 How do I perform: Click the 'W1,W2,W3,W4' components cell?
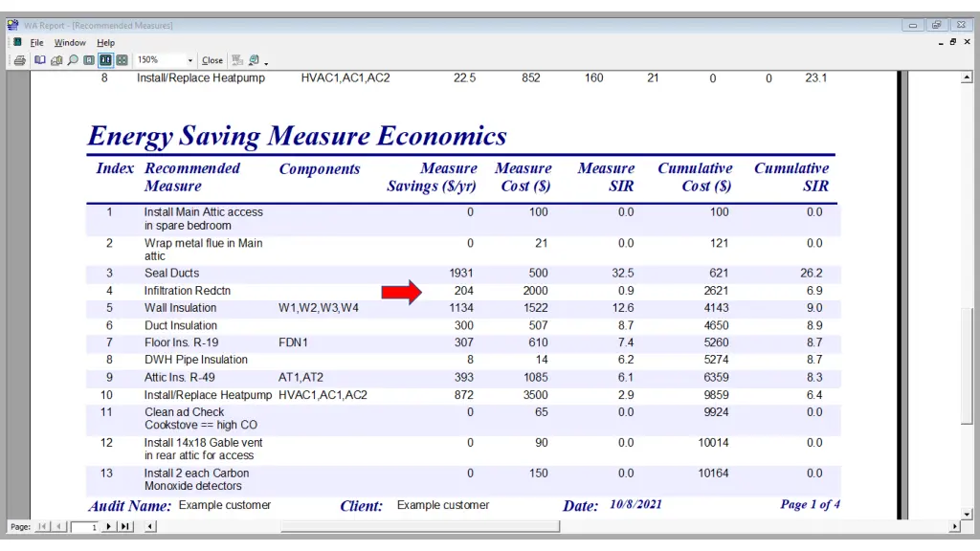click(319, 308)
